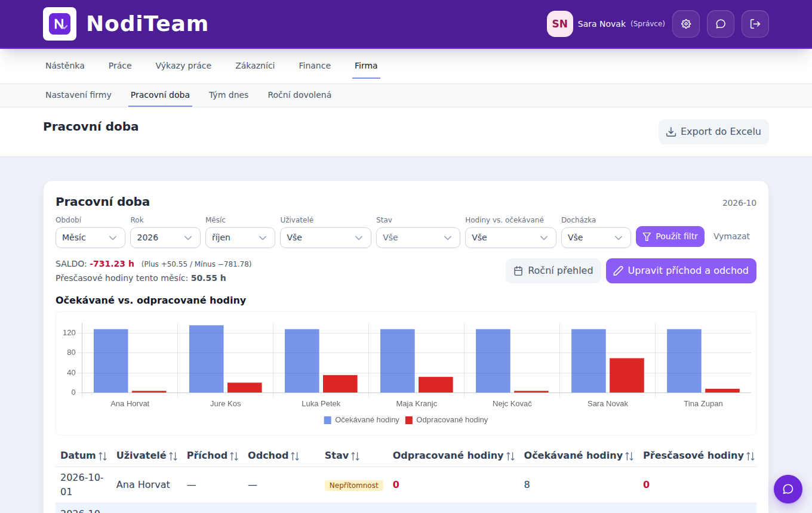Image resolution: width=812 pixels, height=513 pixels.
Task: Expand the Stav filter dropdown
Action: [418, 237]
